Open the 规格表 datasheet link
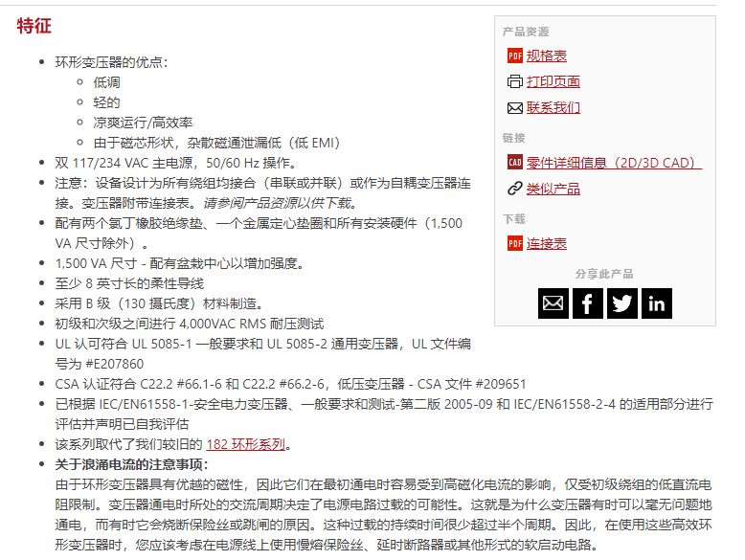Screen dimensions: 745x560 pyautogui.click(x=547, y=56)
